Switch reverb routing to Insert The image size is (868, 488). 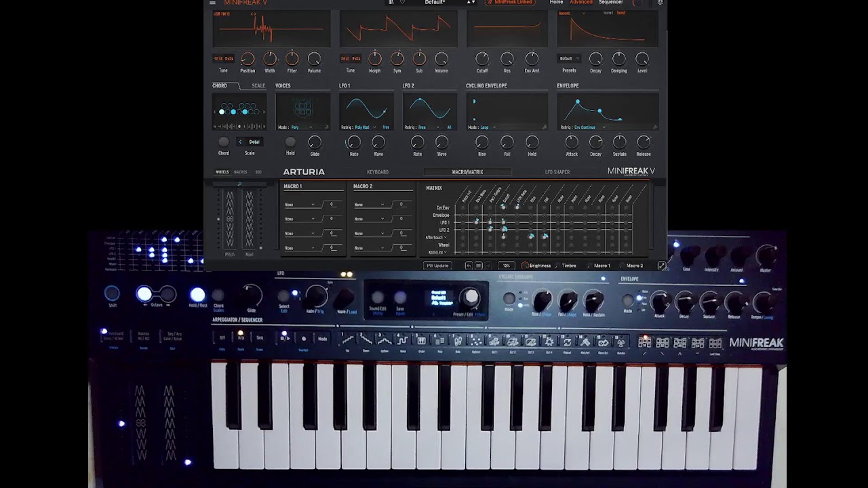tap(608, 13)
